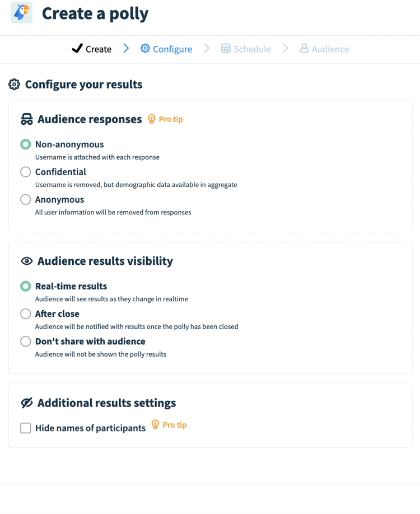Viewport: 420px width, 514px height.
Task: Select the After close visibility option
Action: point(25,314)
